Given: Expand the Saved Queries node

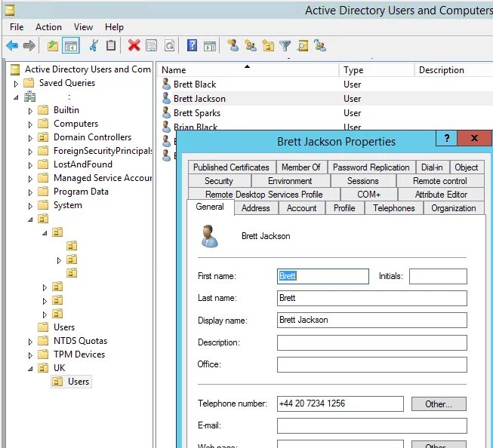Looking at the screenshot, I should pos(16,84).
